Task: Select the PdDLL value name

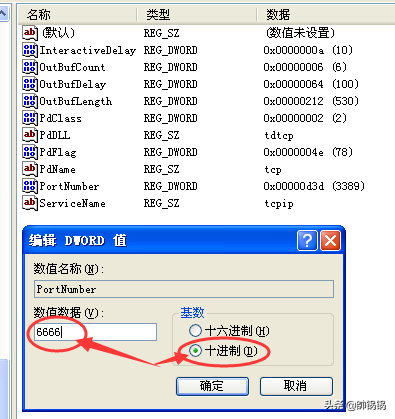Action: click(x=55, y=135)
